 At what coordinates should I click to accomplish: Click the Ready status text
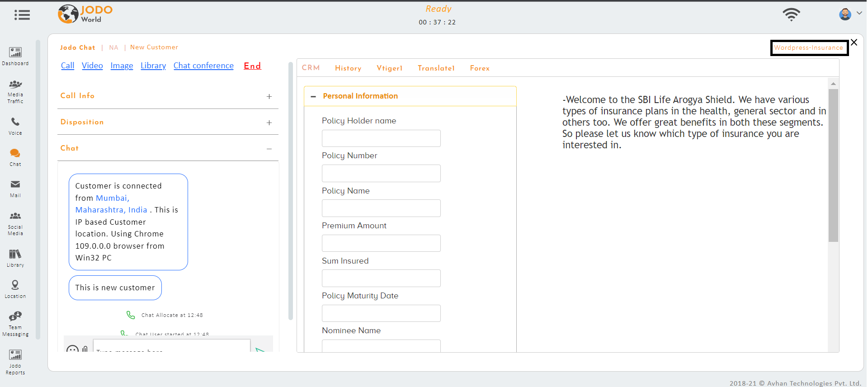click(438, 9)
